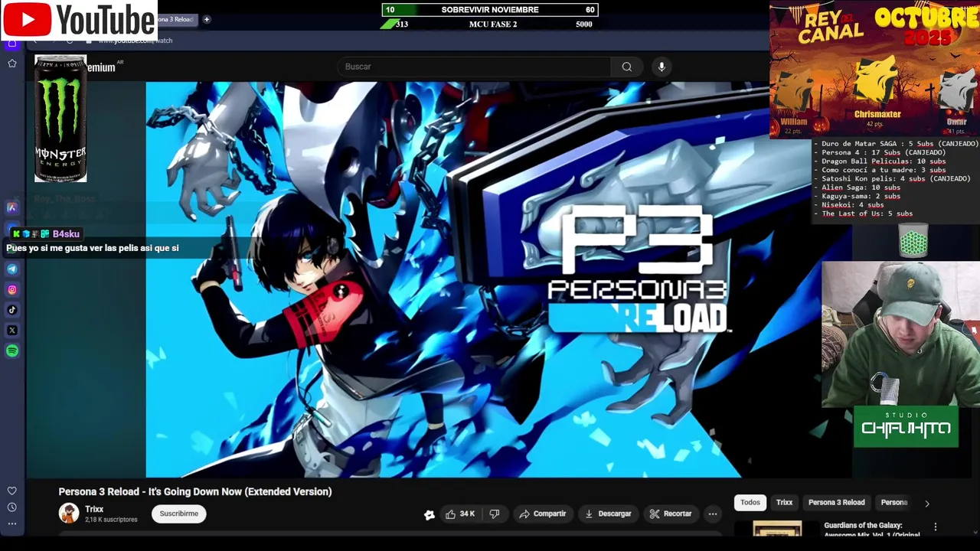Click the 2,18 K suscriptores text

point(111,520)
